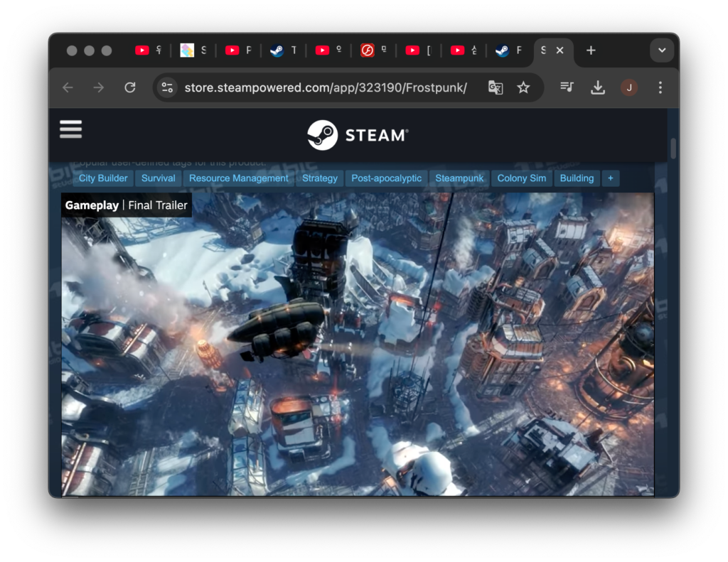Click the Steampunk tag
The image size is (728, 562).
(x=459, y=178)
